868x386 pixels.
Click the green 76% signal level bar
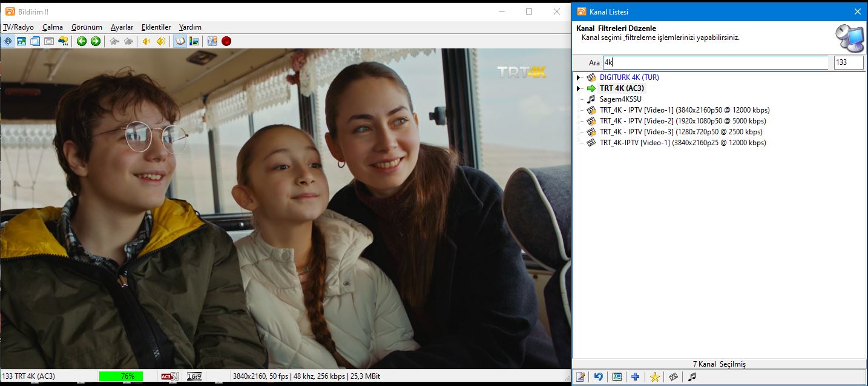[x=121, y=376]
